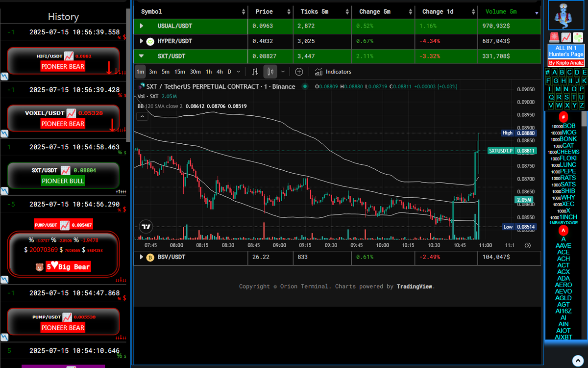Click the SXTUSDT.P price label 0.08811
This screenshot has width=588, height=368.
pos(513,151)
